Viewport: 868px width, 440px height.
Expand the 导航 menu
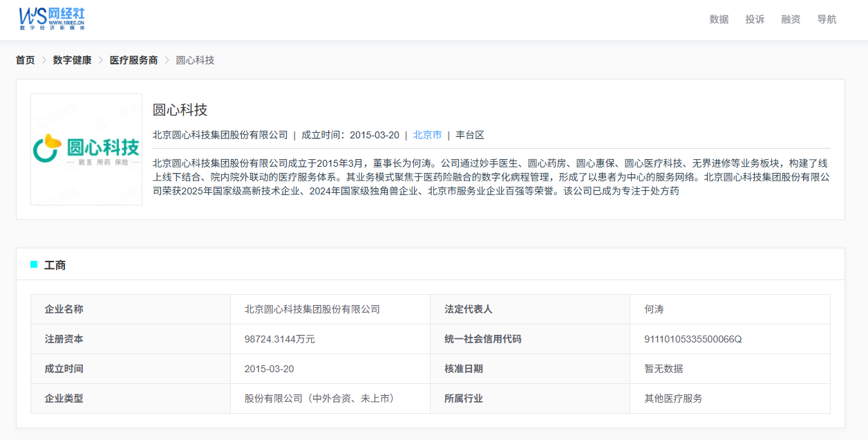click(x=827, y=19)
